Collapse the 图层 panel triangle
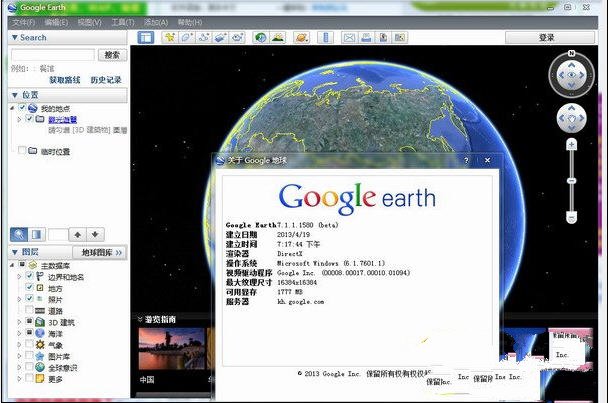The width and height of the screenshot is (608, 403). (x=15, y=253)
